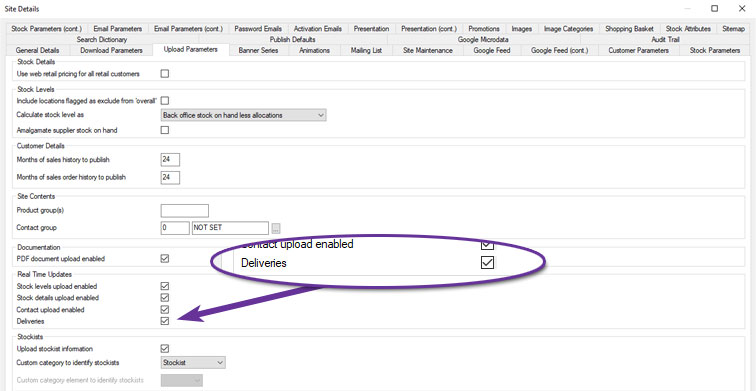Open the Audit Trail tab
756x391 pixels.
pos(665,40)
